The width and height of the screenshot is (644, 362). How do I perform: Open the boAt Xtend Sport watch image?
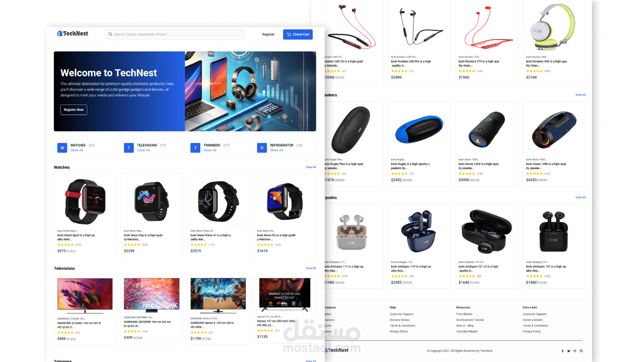(x=85, y=201)
